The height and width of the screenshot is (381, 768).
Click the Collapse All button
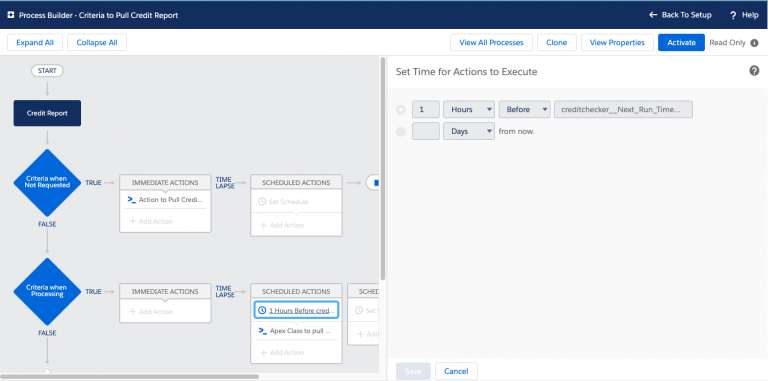(97, 43)
